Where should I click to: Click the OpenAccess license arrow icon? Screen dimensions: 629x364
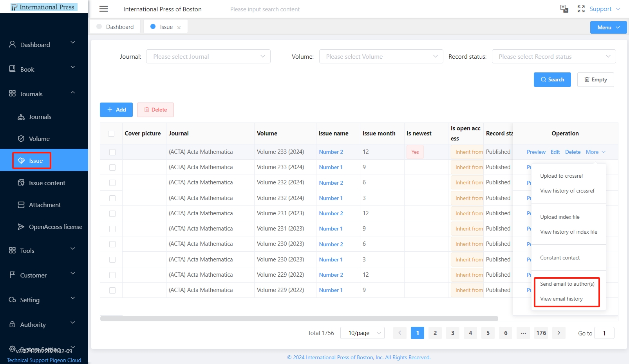pos(21,227)
